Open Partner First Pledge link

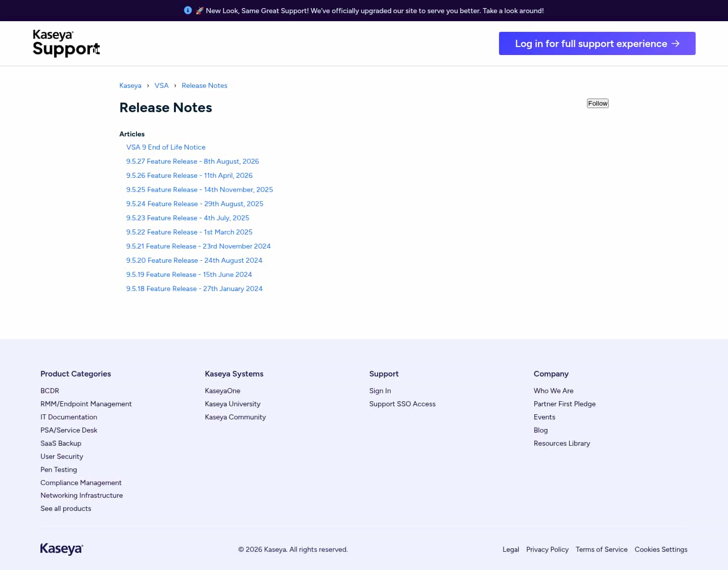565,404
